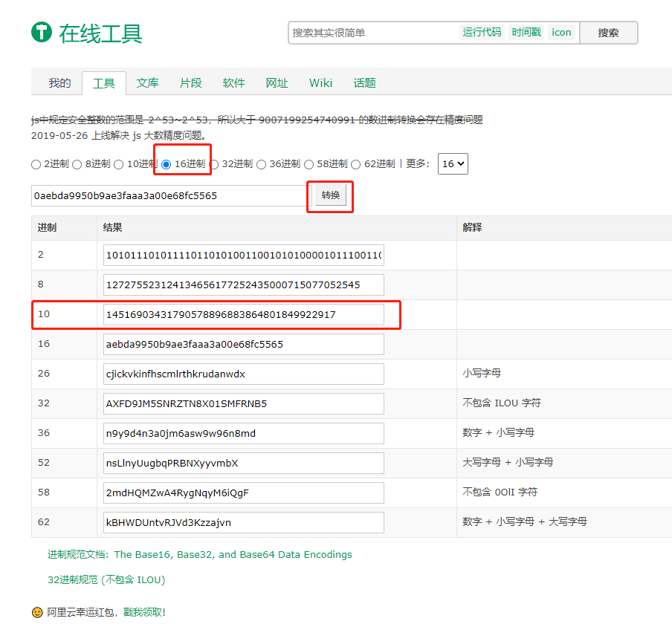The width and height of the screenshot is (672, 624).
Task: Click the smiley emoji before 阿里云幸运红包
Action: click(37, 612)
